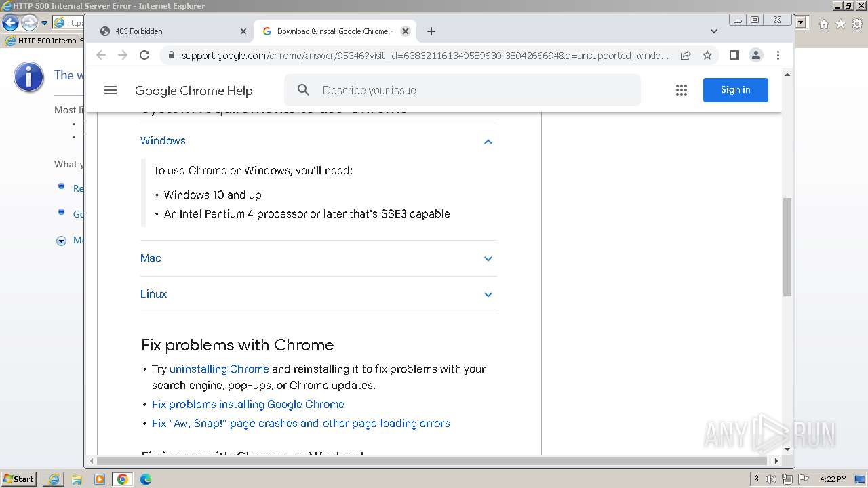Open the IE recent pages dropdown arrow
Image resolution: width=868 pixels, height=488 pixels.
pos(44,23)
